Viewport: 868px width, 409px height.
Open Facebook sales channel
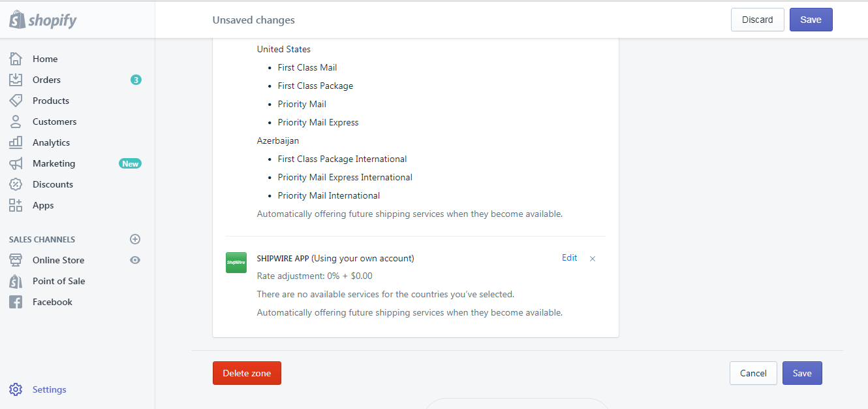52,302
